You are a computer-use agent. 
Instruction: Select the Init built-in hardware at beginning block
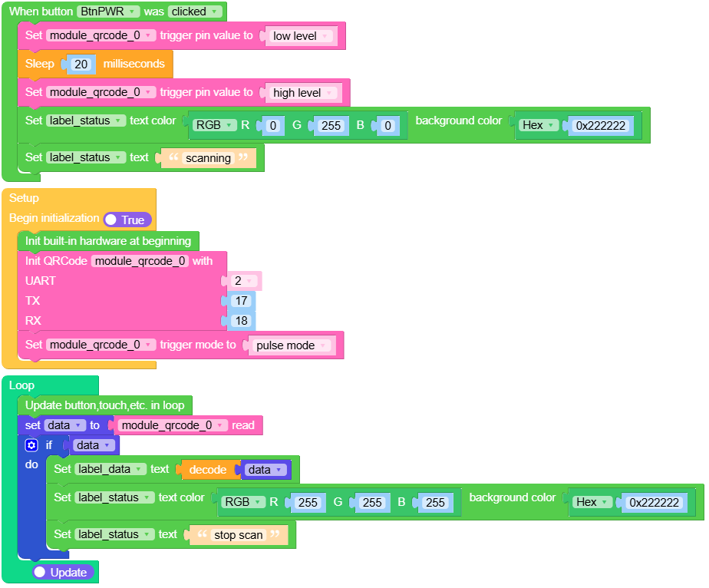(108, 241)
